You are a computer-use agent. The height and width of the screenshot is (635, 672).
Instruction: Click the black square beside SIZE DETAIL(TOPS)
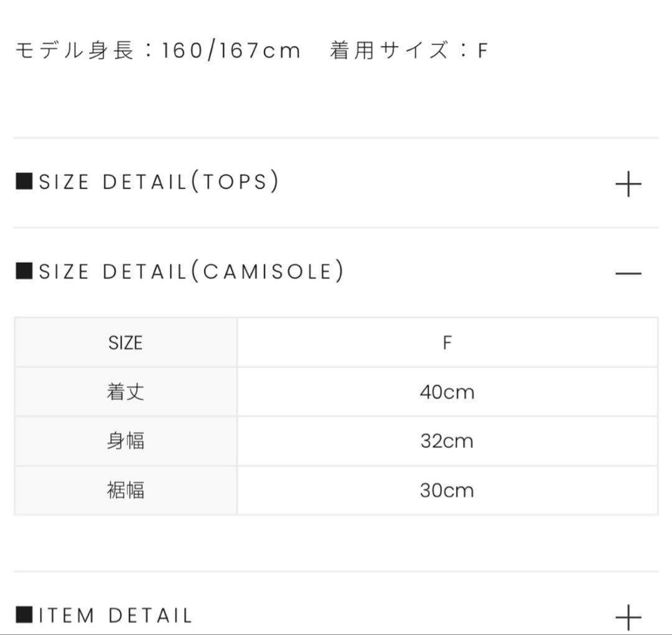[x=24, y=182]
